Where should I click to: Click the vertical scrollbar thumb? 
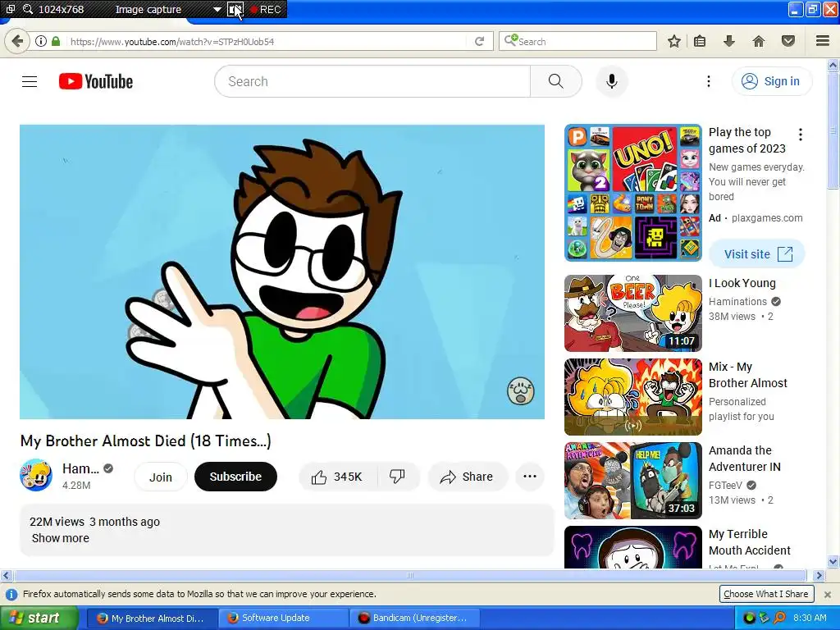tap(833, 130)
